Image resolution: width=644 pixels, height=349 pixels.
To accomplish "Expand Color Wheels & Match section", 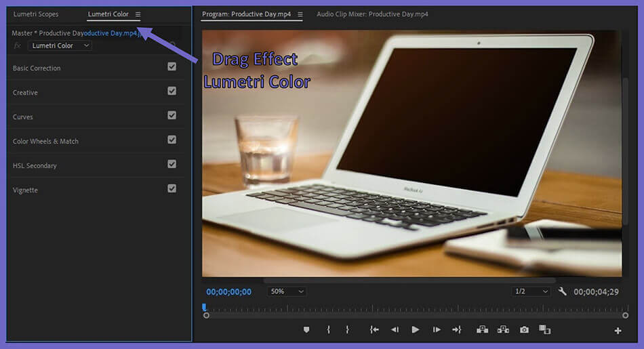I will [45, 141].
